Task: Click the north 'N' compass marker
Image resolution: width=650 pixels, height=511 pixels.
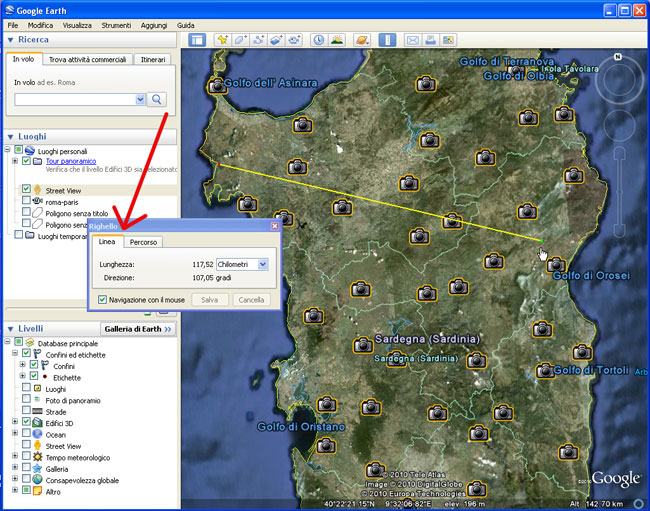Action: (x=618, y=57)
